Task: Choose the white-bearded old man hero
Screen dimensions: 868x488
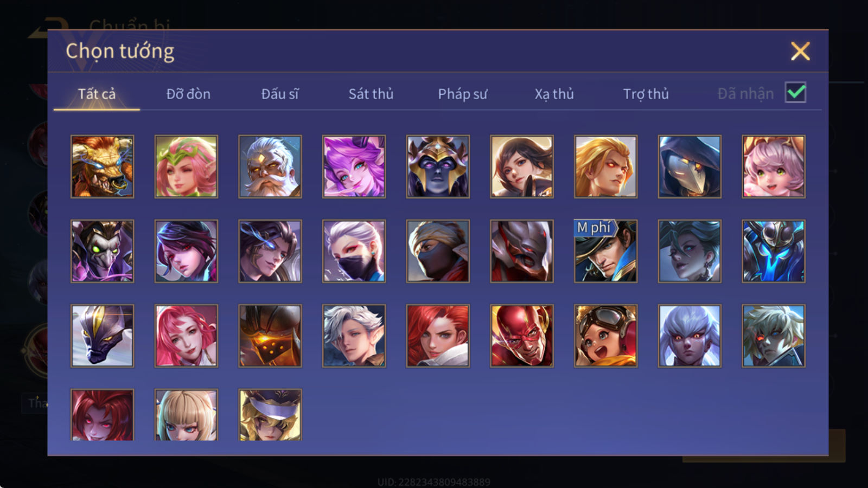Action: [x=270, y=166]
